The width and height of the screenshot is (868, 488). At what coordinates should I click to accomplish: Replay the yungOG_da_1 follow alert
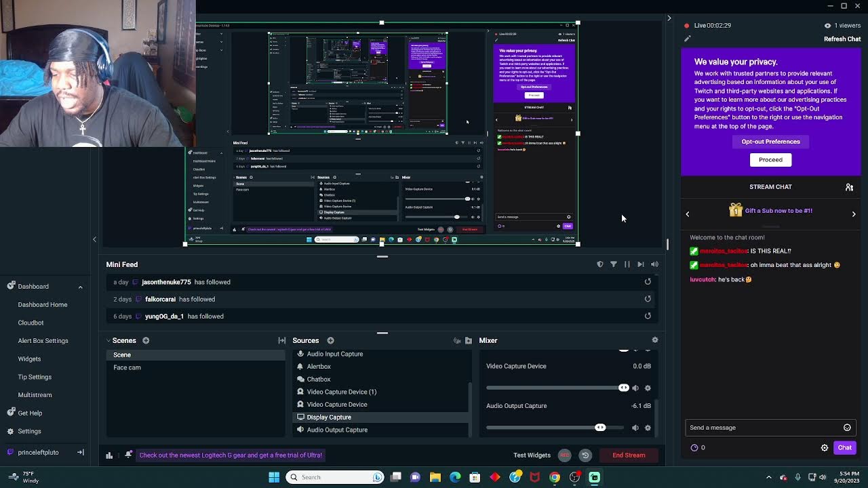[x=648, y=316]
